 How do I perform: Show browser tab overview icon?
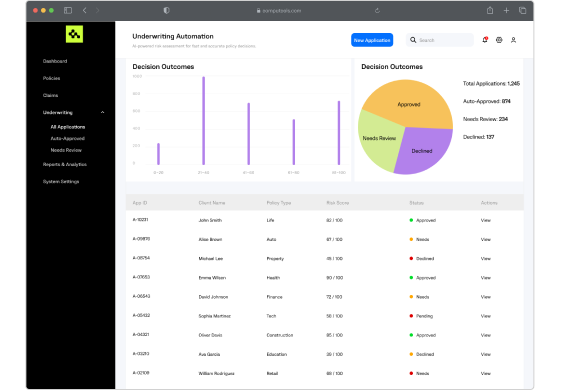(x=522, y=10)
